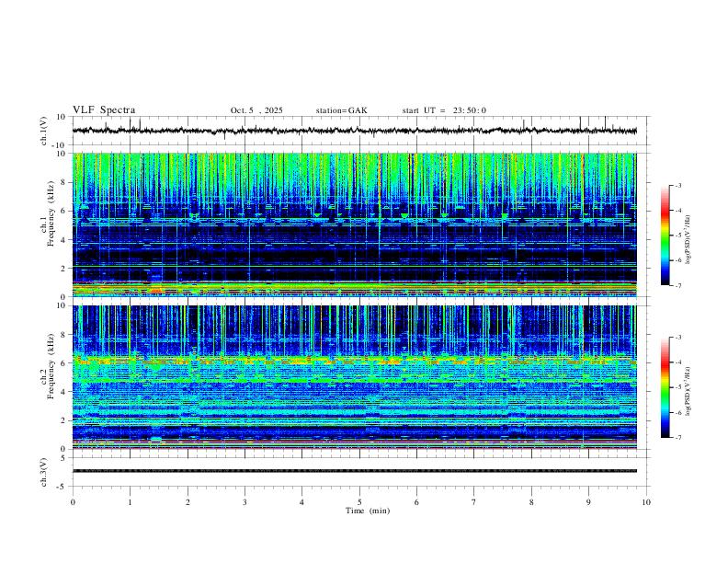The image size is (728, 563).
Task: Click the "-5" tick of ch.3(V) axis
Action: point(63,487)
